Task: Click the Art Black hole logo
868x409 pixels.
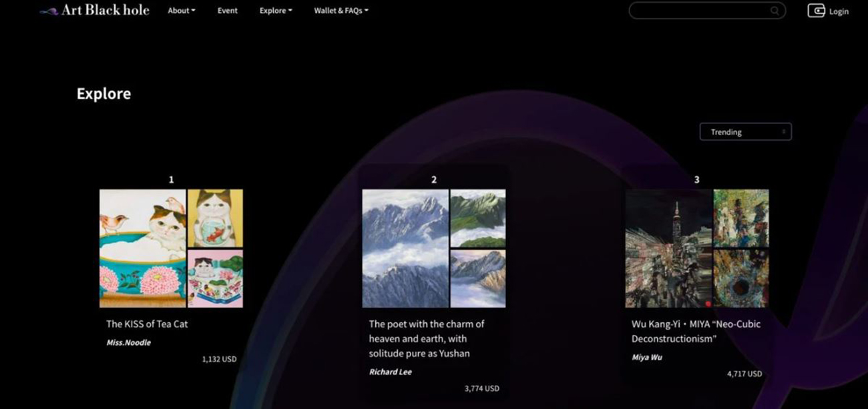Action: point(94,10)
